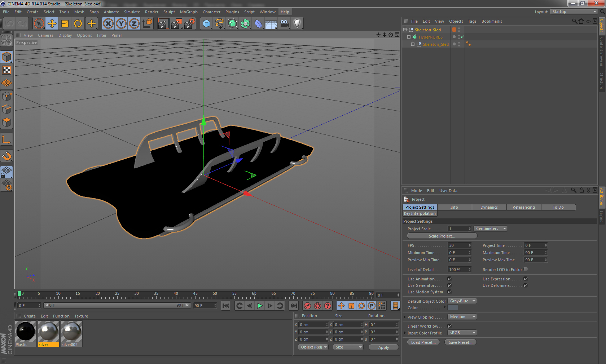The image size is (606, 364).
Task: Open Input Color Profile sRGB dropdown
Action: point(462,333)
